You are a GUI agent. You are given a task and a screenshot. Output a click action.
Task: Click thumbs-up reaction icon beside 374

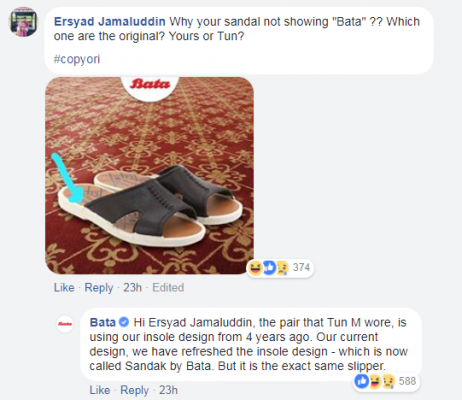pos(269,267)
